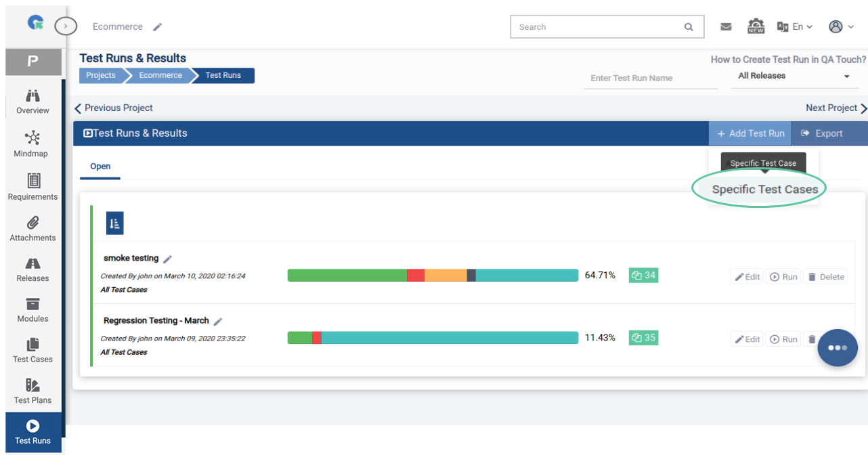868x455 pixels.
Task: Open Mindmap in the sidebar
Action: tap(31, 144)
